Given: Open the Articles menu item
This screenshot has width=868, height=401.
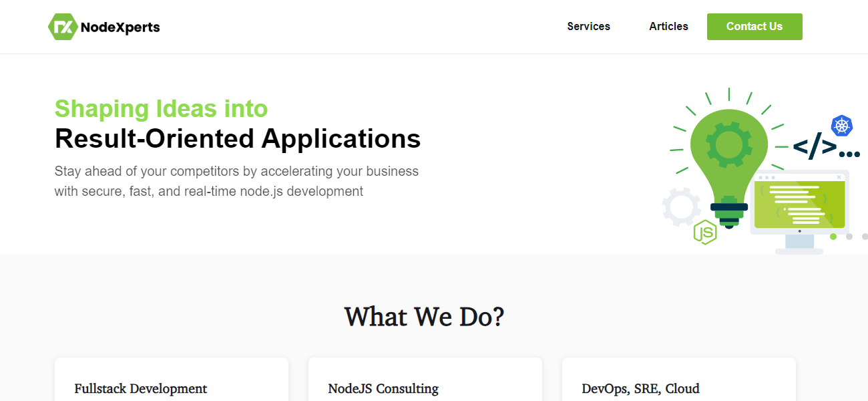Looking at the screenshot, I should tap(668, 27).
